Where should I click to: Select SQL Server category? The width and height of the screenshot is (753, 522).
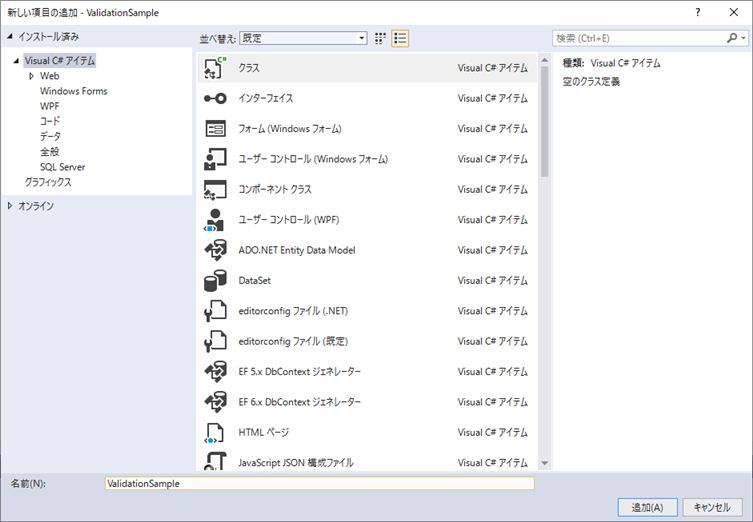62,167
